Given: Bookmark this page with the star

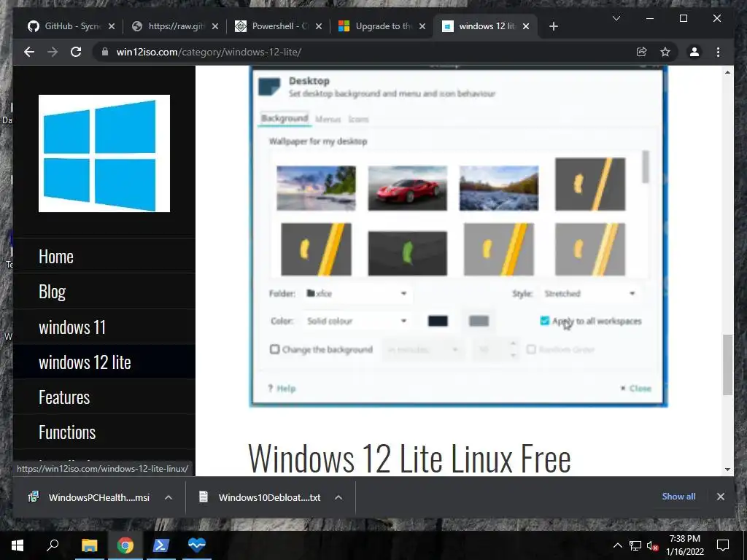Looking at the screenshot, I should [x=665, y=52].
